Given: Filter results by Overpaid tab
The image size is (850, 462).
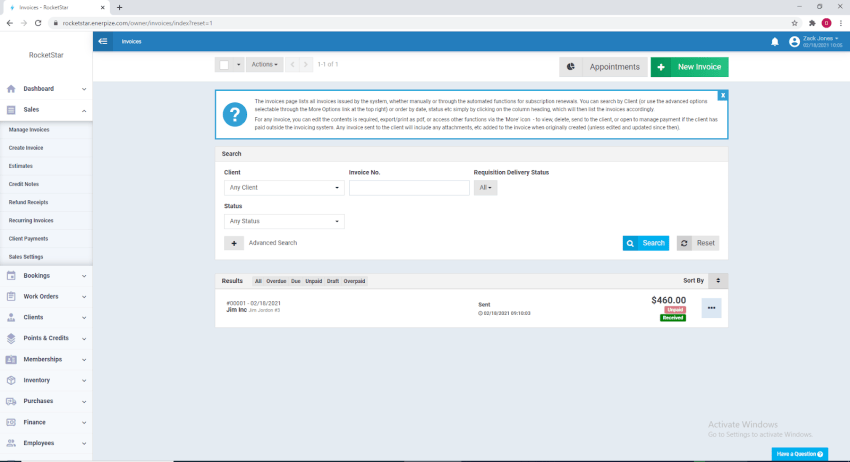Looking at the screenshot, I should 355,281.
